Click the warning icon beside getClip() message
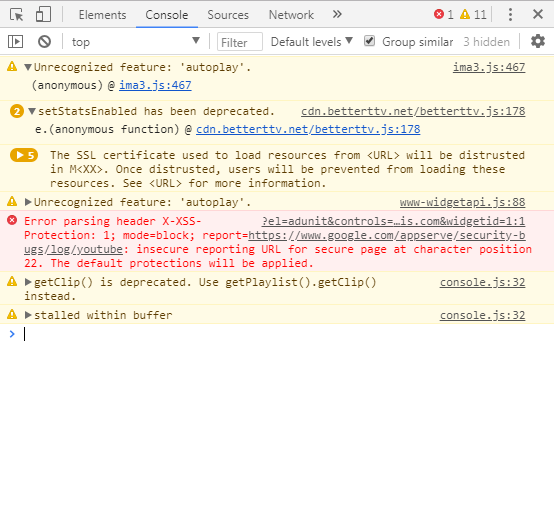Viewport: 554px width, 511px height. tap(12, 281)
